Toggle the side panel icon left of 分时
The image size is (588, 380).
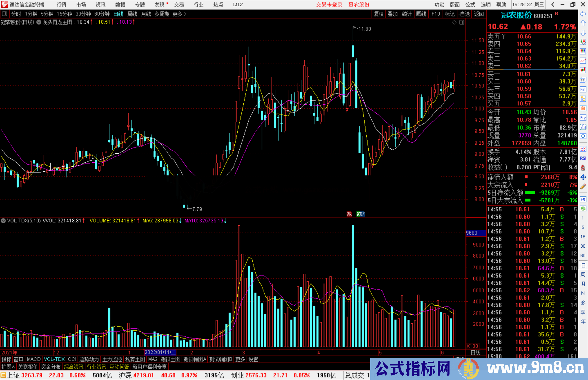point(5,14)
